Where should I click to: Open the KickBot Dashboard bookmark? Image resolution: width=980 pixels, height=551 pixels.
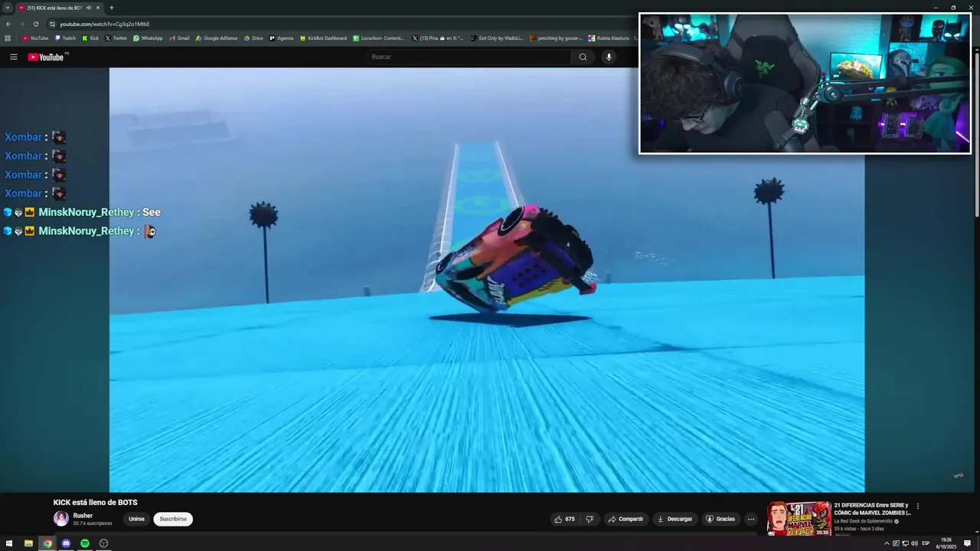pos(323,37)
